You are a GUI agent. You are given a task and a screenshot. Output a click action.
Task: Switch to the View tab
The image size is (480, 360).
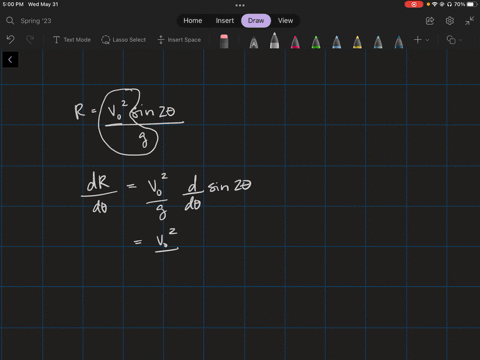[286, 21]
